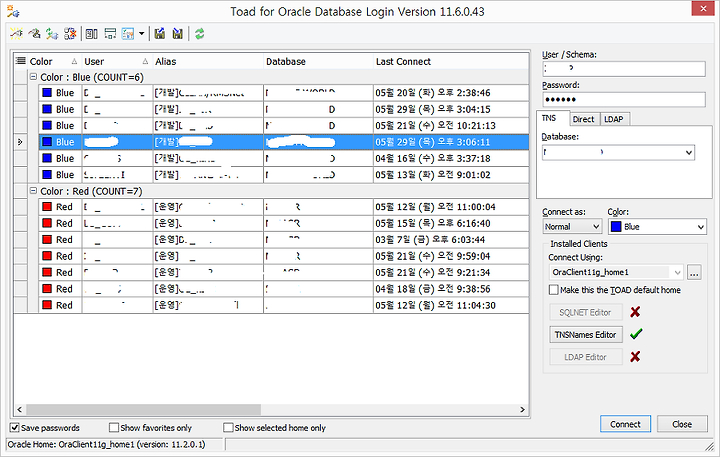720x457 pixels.
Task: Click the New Connection toolbar icon
Action: pyautogui.click(x=17, y=34)
